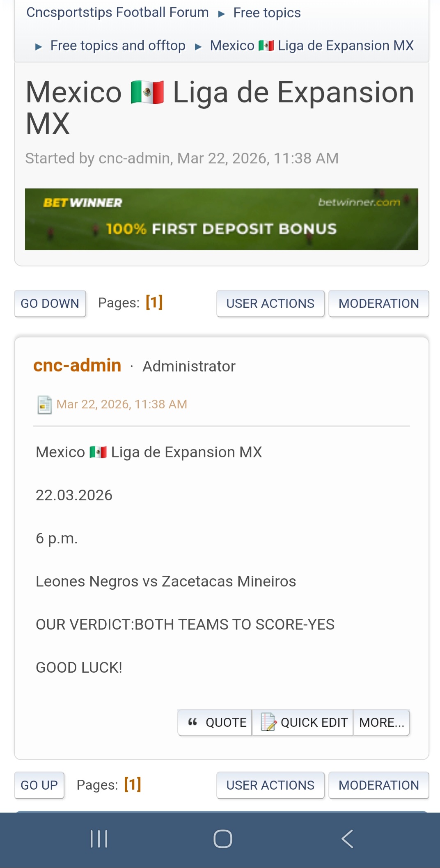Open bottom Moderation menu
This screenshot has height=868, width=440.
point(378,785)
